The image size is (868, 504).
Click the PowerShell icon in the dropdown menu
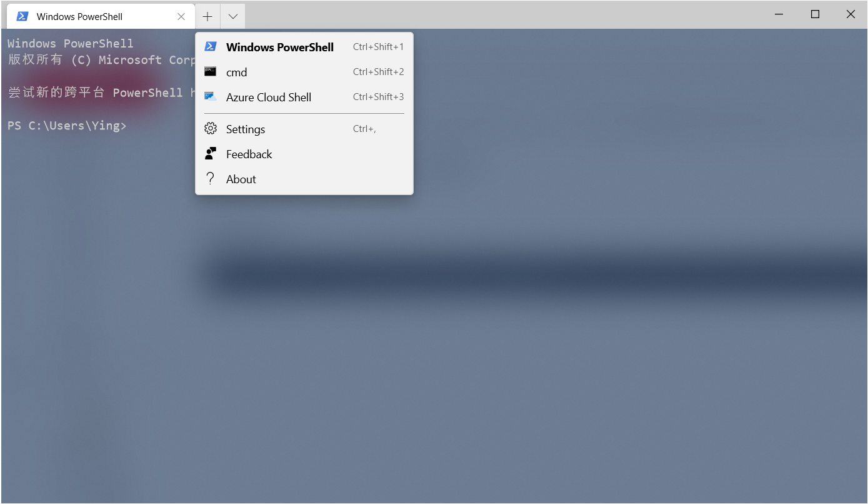(211, 46)
